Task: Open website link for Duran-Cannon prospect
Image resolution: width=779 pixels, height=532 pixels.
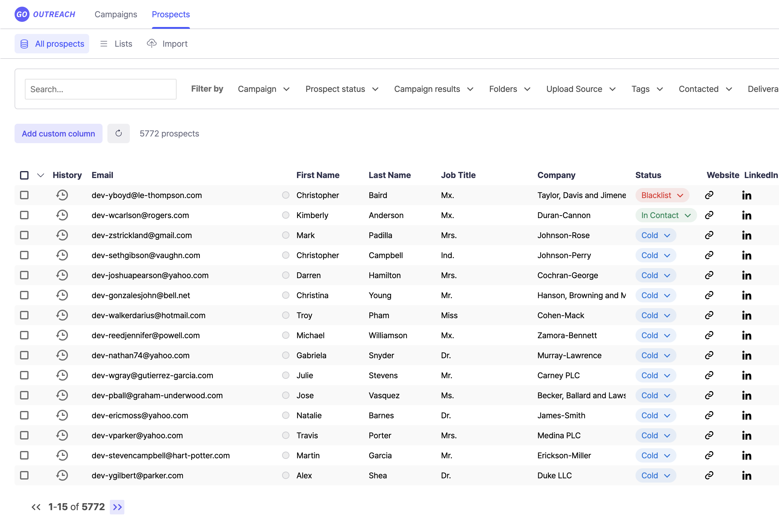Action: coord(710,215)
